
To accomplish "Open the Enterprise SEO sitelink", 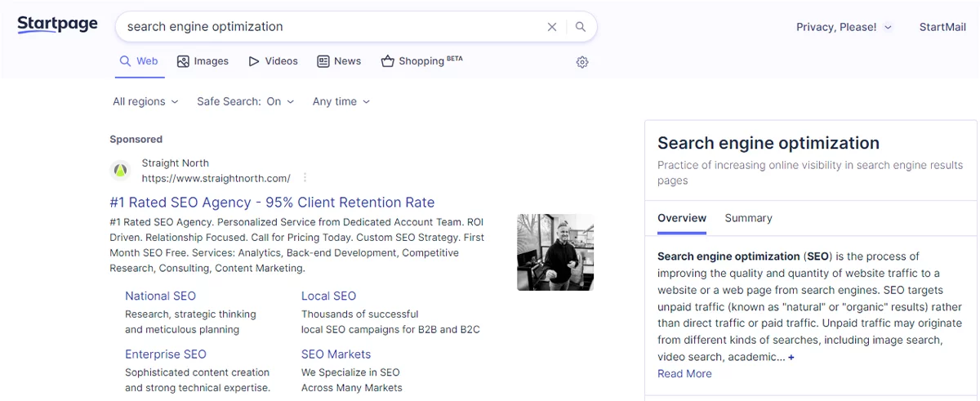I will pos(166,354).
